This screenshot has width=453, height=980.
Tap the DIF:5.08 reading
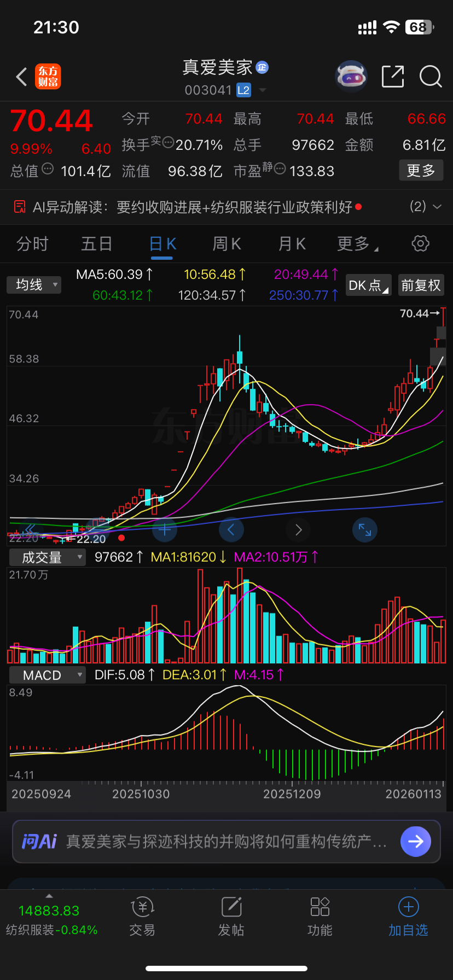coord(125,675)
